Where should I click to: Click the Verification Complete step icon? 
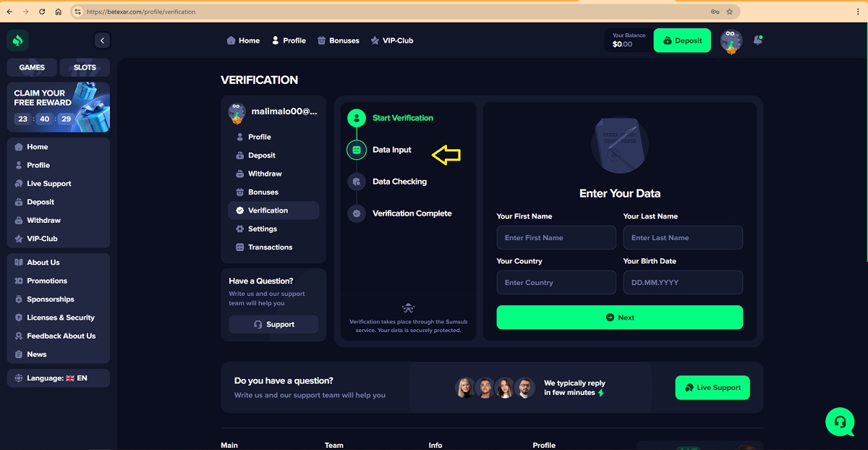point(357,213)
